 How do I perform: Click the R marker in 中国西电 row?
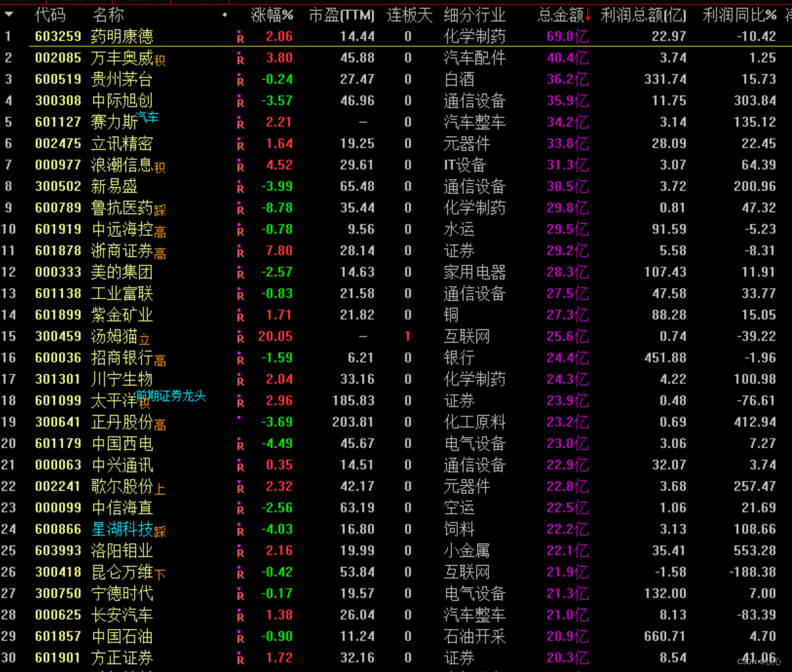pos(240,445)
